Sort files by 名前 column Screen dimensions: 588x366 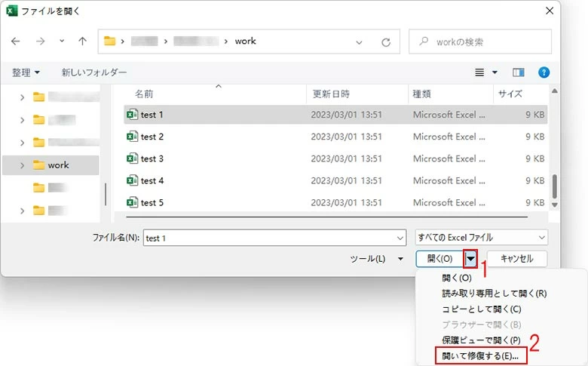pos(144,94)
